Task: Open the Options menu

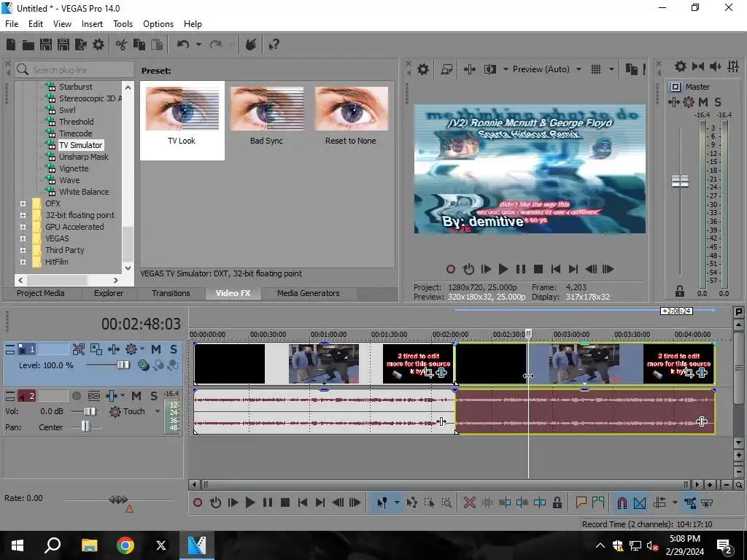Action: [158, 24]
